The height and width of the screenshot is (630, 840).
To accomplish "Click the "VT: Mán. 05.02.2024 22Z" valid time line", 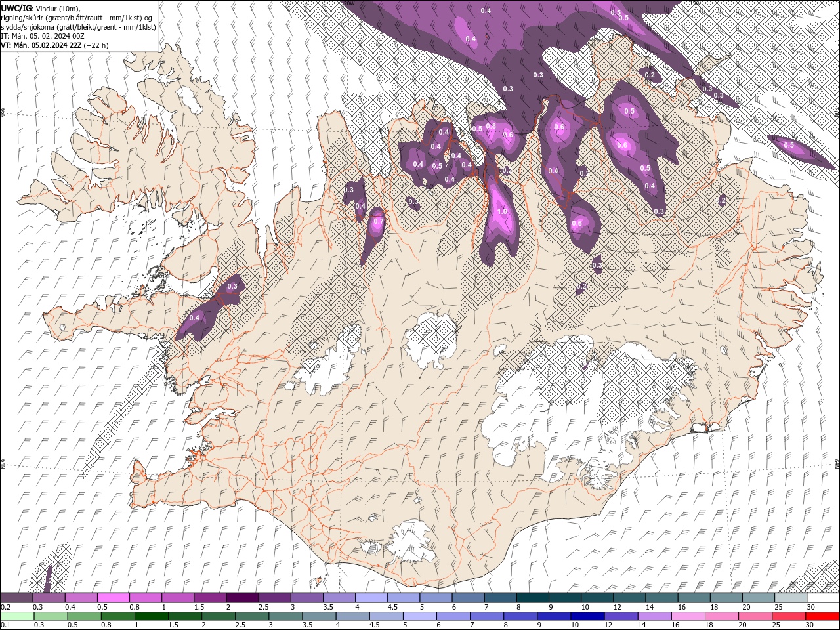I will pyautogui.click(x=55, y=45).
